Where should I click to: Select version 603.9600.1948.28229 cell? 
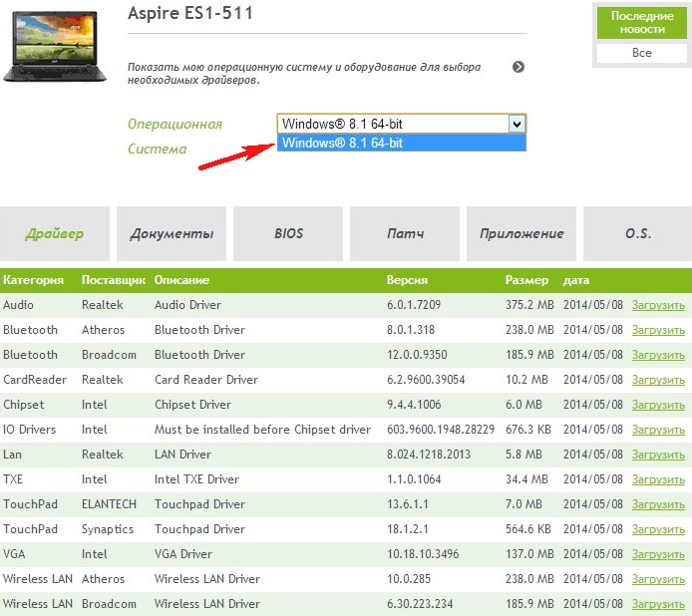(x=441, y=430)
